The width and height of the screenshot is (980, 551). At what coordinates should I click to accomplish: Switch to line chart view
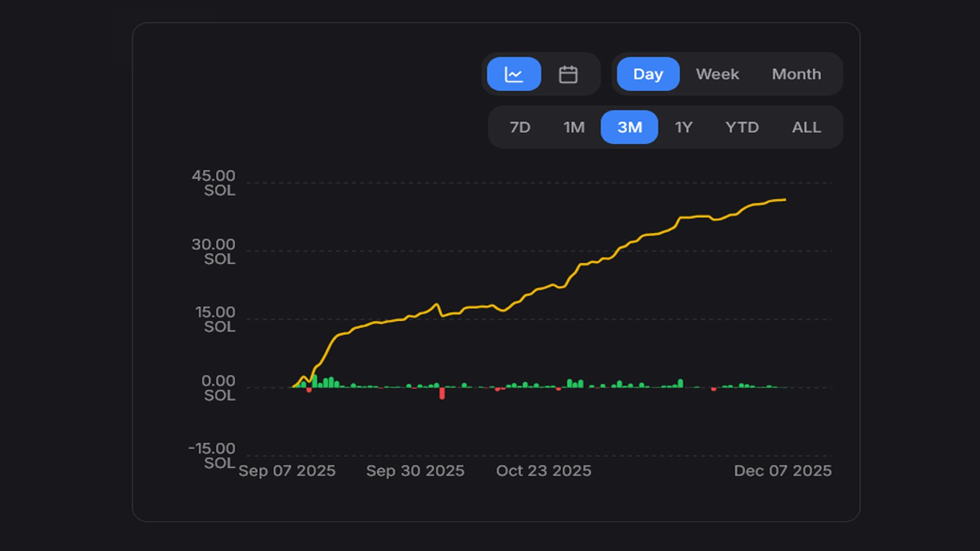pyautogui.click(x=514, y=74)
